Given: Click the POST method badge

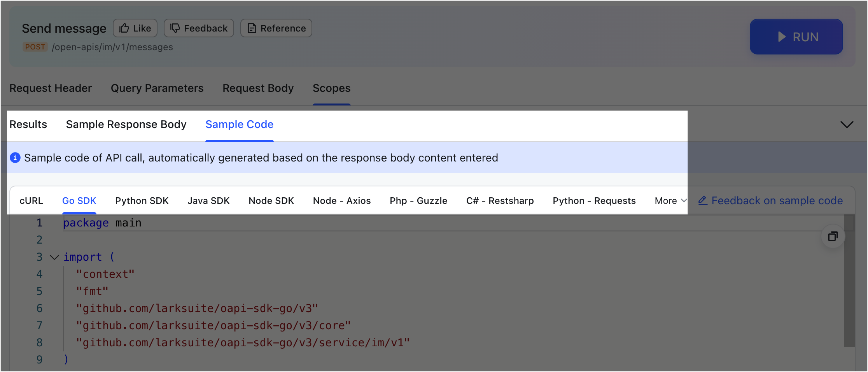Looking at the screenshot, I should [x=35, y=47].
